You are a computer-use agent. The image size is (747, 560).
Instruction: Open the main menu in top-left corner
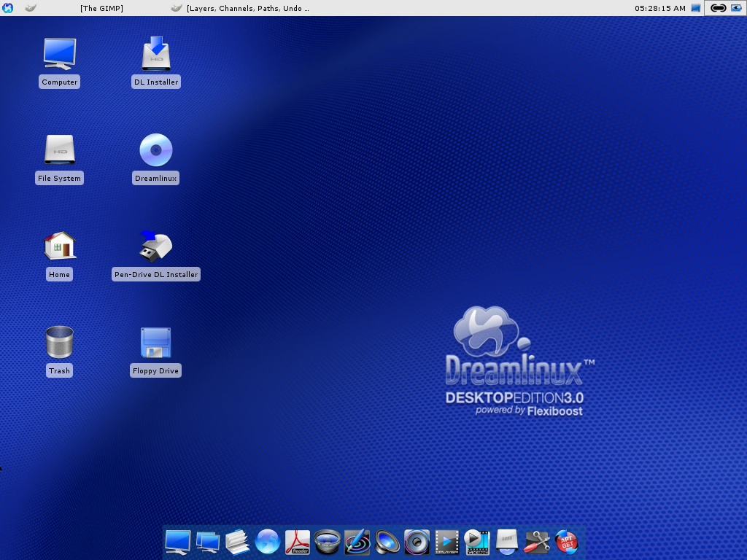[x=8, y=8]
